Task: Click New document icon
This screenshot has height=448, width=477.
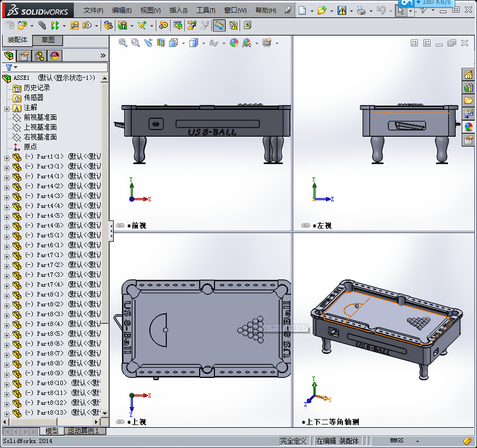Action: point(302,10)
